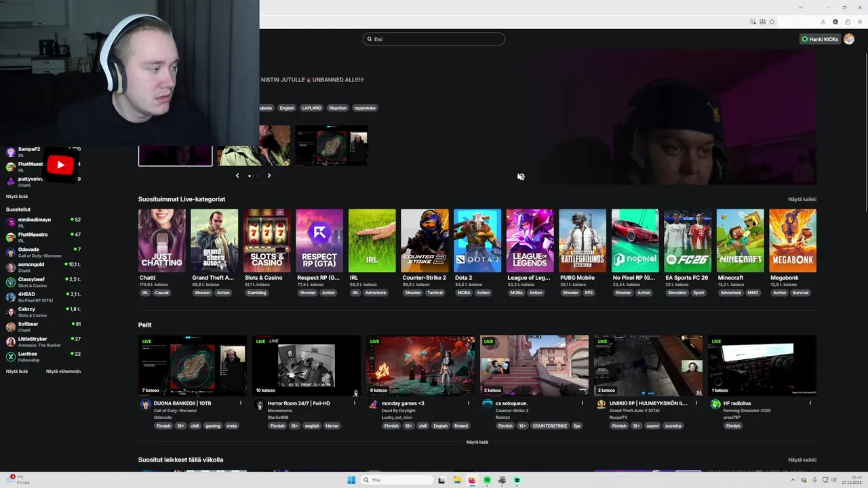Open more options for DUONA RANKEDI stream
Viewport: 868px width, 488px height.
pos(240,403)
